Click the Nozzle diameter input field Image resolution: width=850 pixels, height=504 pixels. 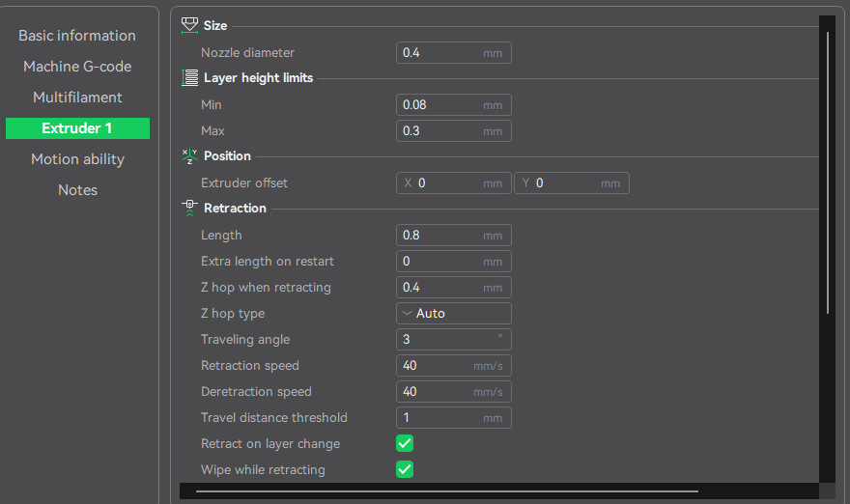pos(454,52)
